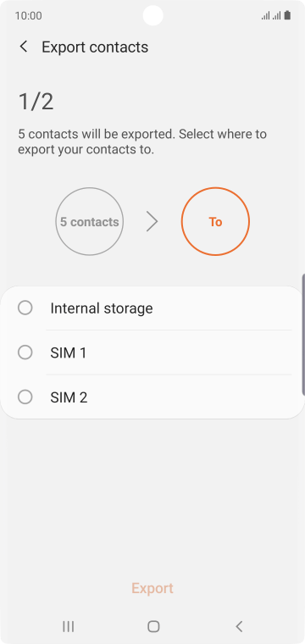Tap the orange To circle
The height and width of the screenshot is (644, 305).
215,222
